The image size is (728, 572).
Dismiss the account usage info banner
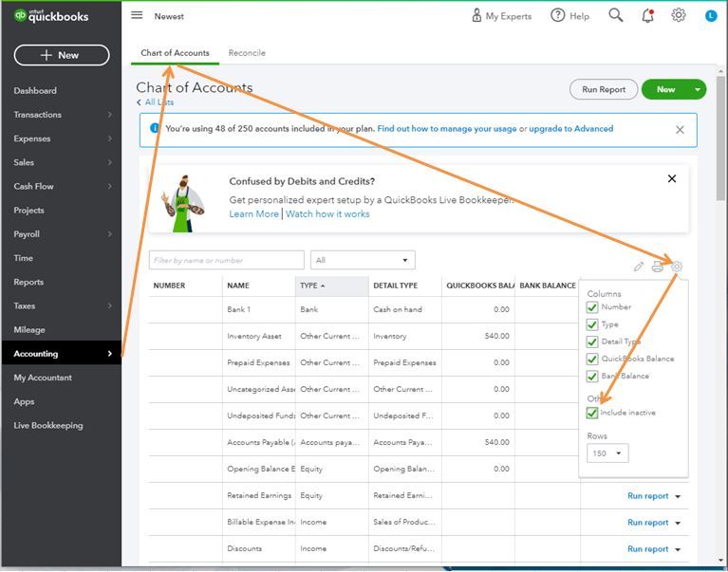680,130
